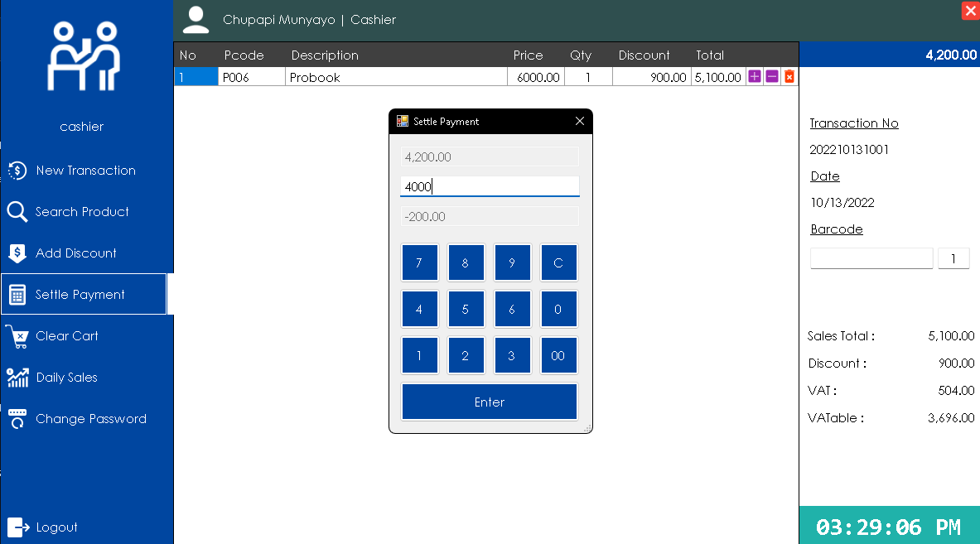Click the Logout arrow icon

(18, 527)
